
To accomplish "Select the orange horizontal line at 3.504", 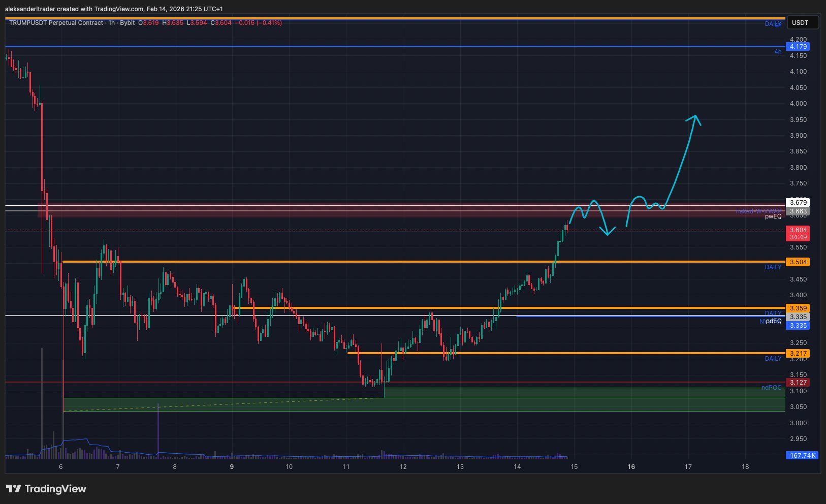I will (424, 262).
